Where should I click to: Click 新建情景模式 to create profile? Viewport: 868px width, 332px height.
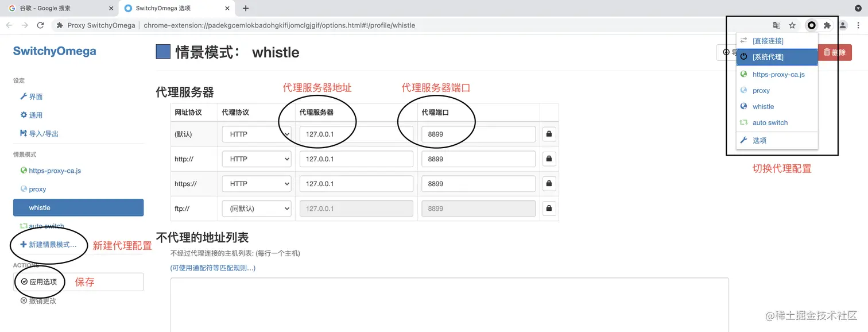(x=78, y=245)
